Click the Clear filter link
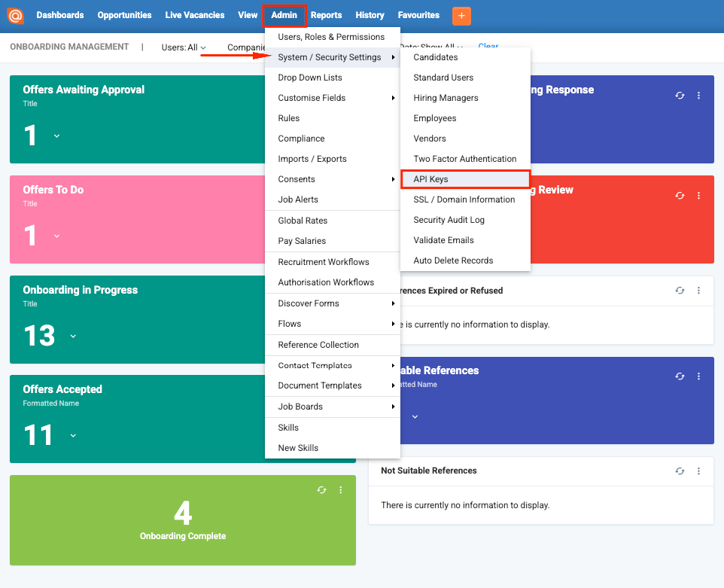 [x=488, y=46]
